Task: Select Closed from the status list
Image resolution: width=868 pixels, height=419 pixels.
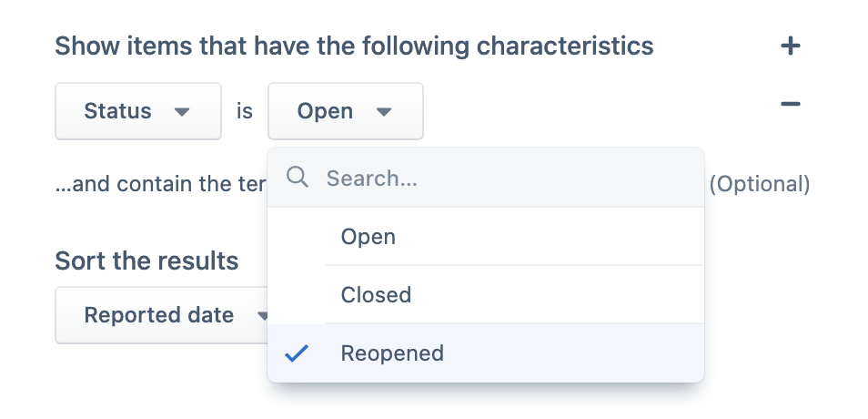Action: click(x=486, y=295)
